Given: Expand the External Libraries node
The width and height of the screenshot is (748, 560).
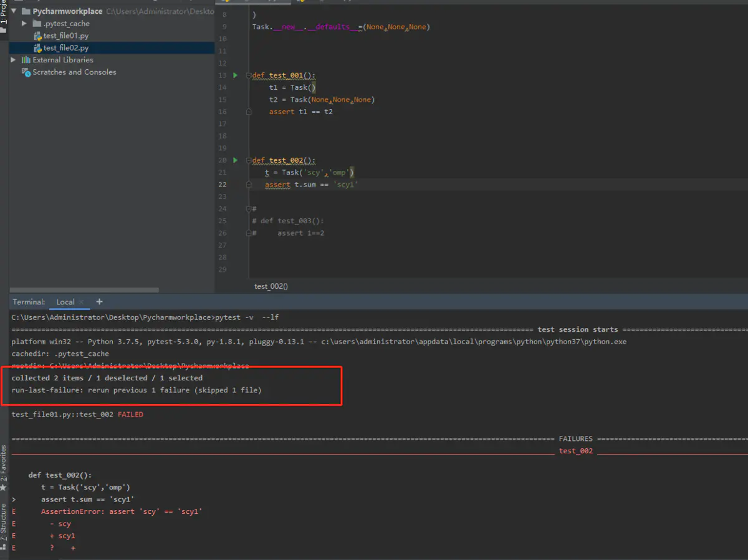Looking at the screenshot, I should point(13,60).
